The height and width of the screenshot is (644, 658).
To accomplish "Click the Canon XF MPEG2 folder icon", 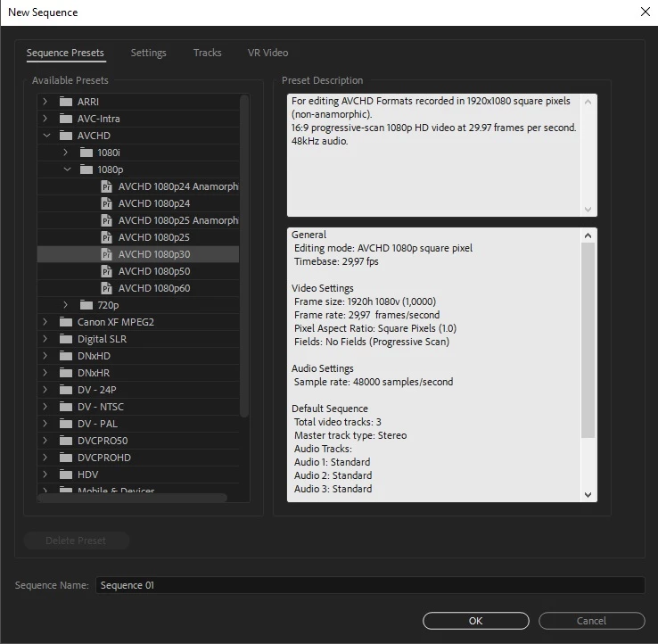I will 66,322.
